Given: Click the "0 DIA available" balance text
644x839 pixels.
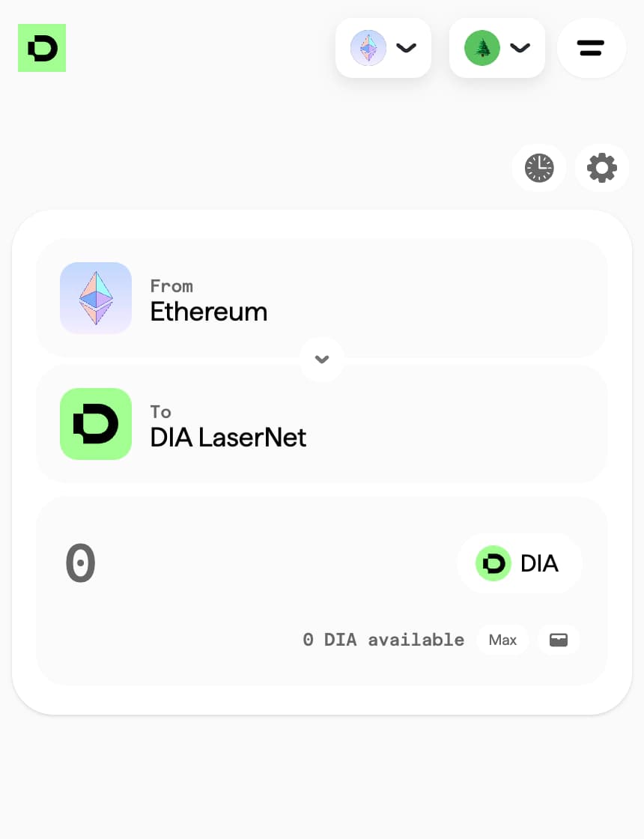Looking at the screenshot, I should [x=383, y=640].
